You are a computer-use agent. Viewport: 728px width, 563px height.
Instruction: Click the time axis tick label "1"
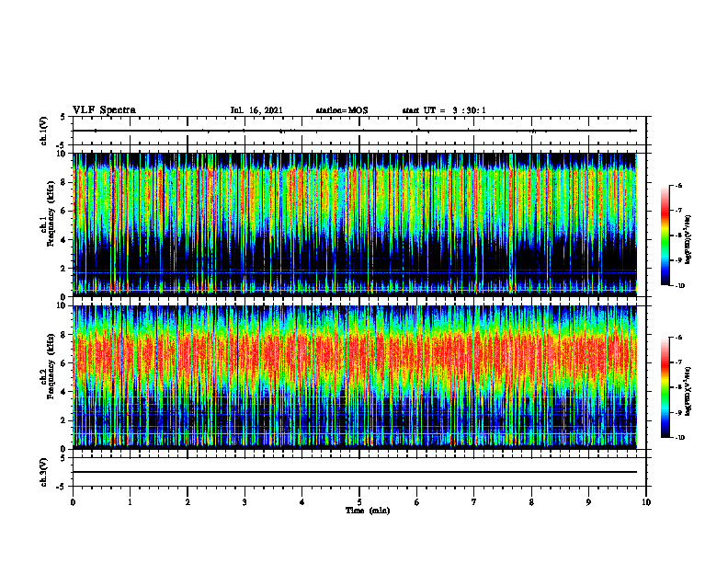[x=130, y=502]
